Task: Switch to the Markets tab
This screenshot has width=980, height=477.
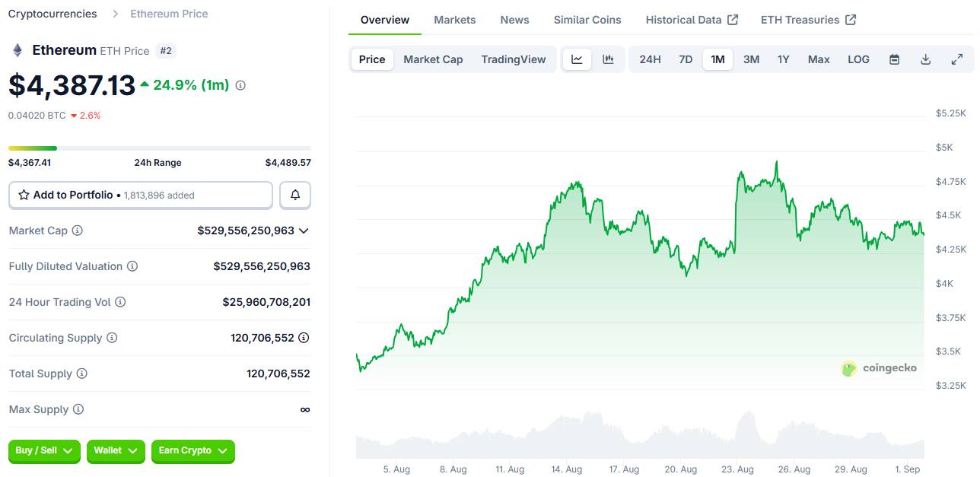Action: point(455,20)
